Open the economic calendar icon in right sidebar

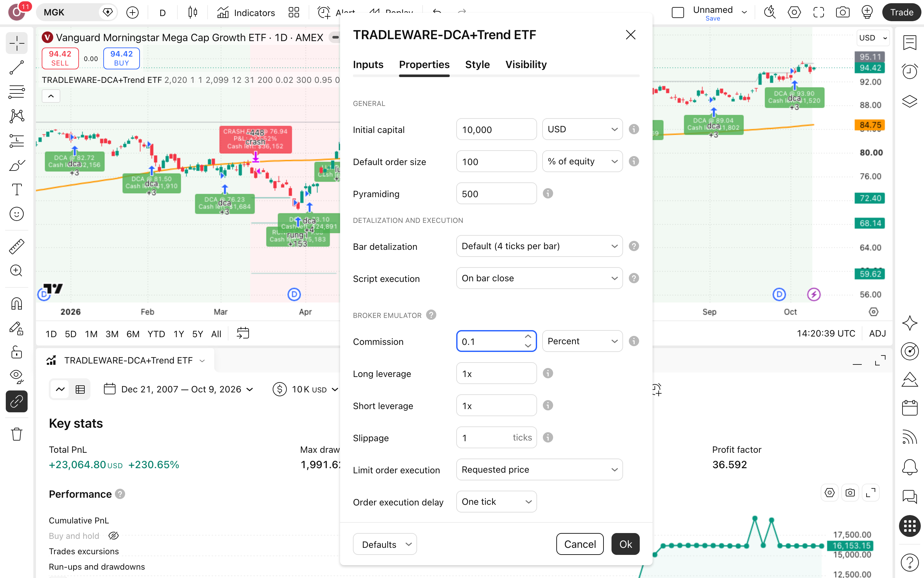coord(910,407)
